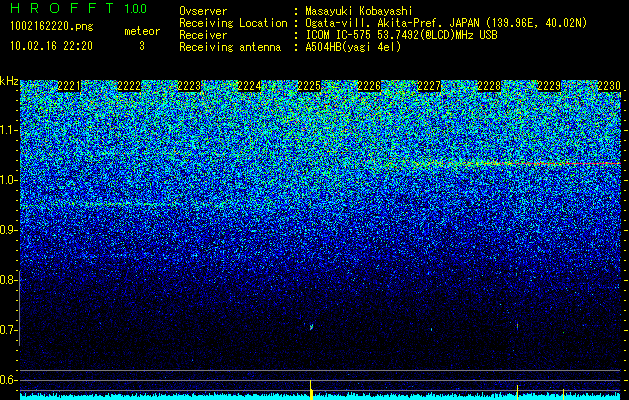Click the kHz axis unit label
Viewport: 629px width, 400px height.
coord(9,81)
